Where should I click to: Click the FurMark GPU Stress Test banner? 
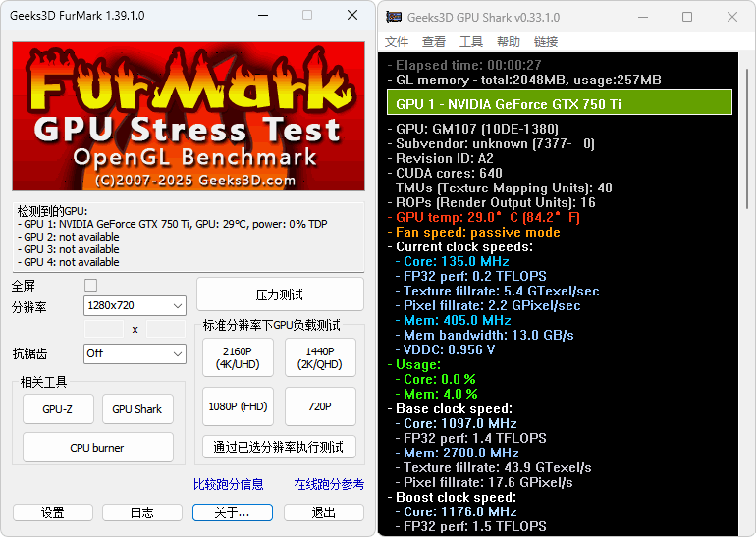(x=189, y=116)
